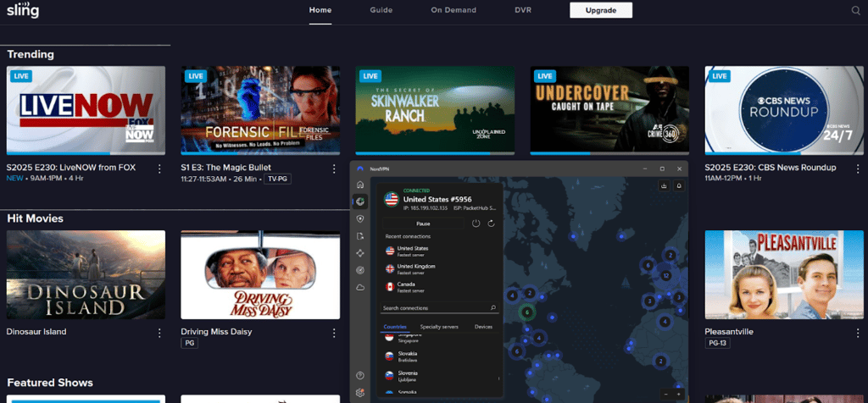This screenshot has height=403, width=868.
Task: Click the Sling logo
Action: (x=23, y=10)
